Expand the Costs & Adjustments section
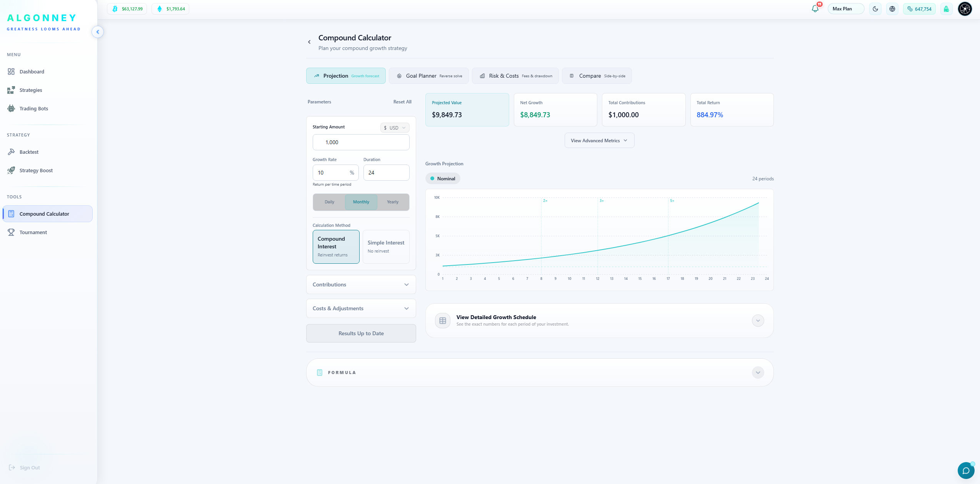Screen dimensions: 980x484 tap(361, 308)
